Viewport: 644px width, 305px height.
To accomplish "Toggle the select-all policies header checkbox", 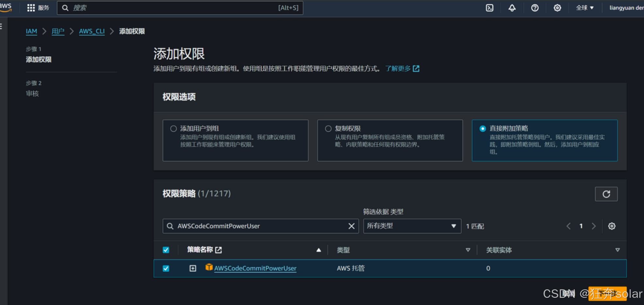I will [x=166, y=250].
